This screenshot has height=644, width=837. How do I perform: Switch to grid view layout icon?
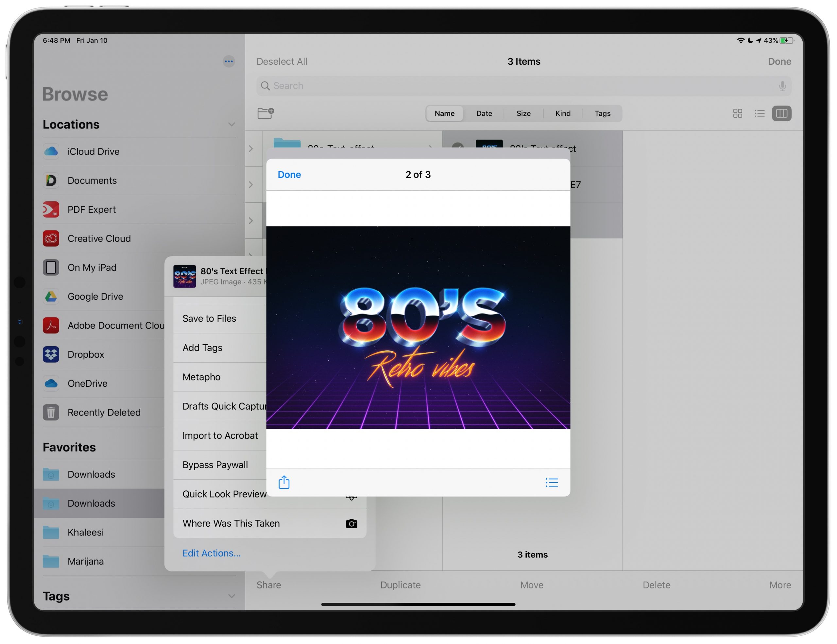click(x=738, y=113)
